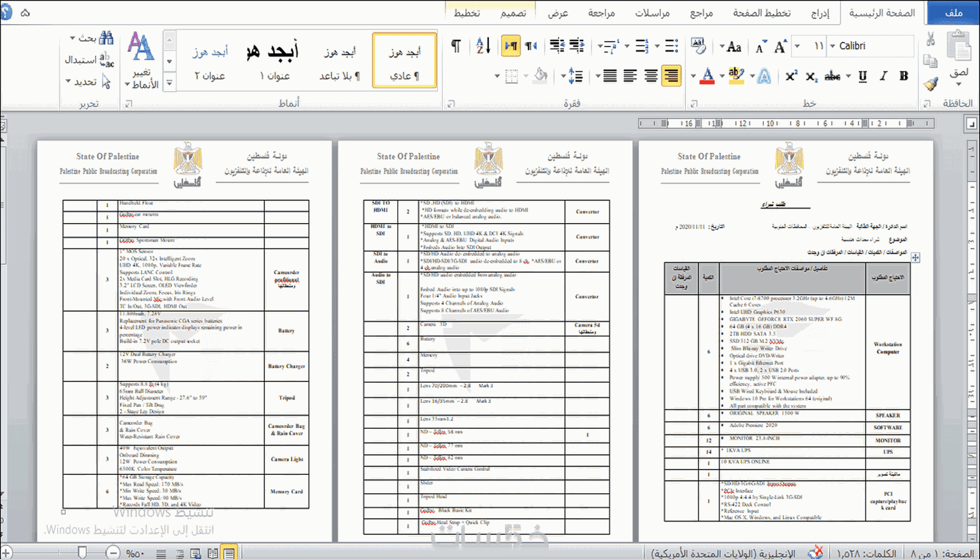Screen dimensions: 980x559
Task: Select the Format Painter brush
Action: click(930, 84)
